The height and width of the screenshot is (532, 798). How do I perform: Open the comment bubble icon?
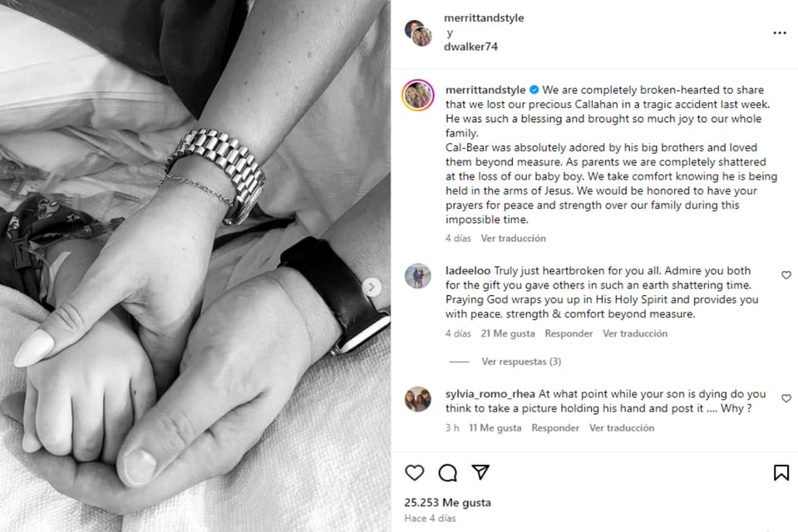pos(447,472)
